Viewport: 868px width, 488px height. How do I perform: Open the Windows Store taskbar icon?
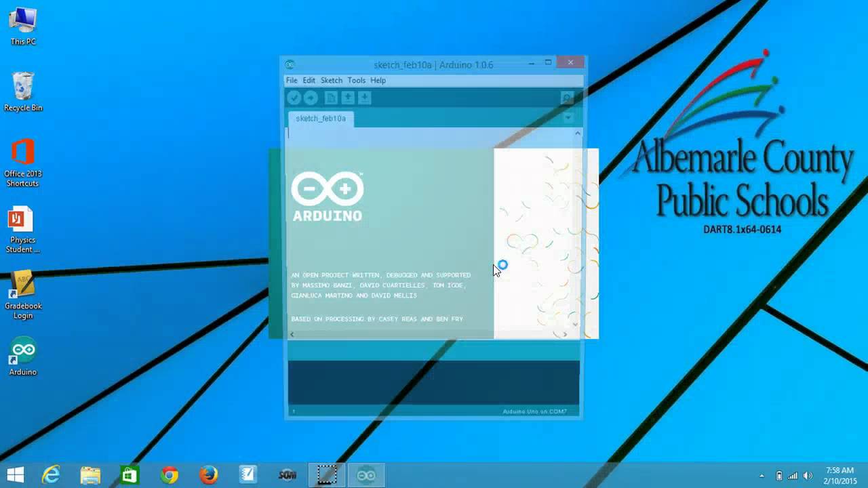tap(130, 475)
